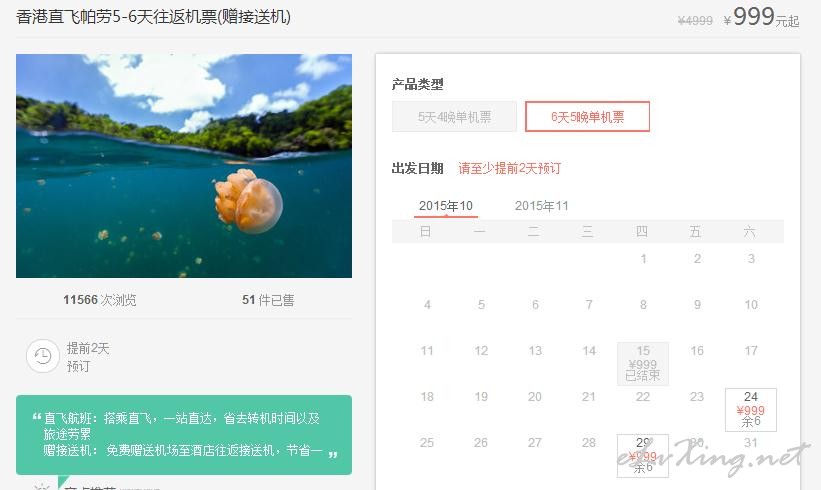
Task: Select the 6天5晚单机票 product type
Action: click(587, 117)
